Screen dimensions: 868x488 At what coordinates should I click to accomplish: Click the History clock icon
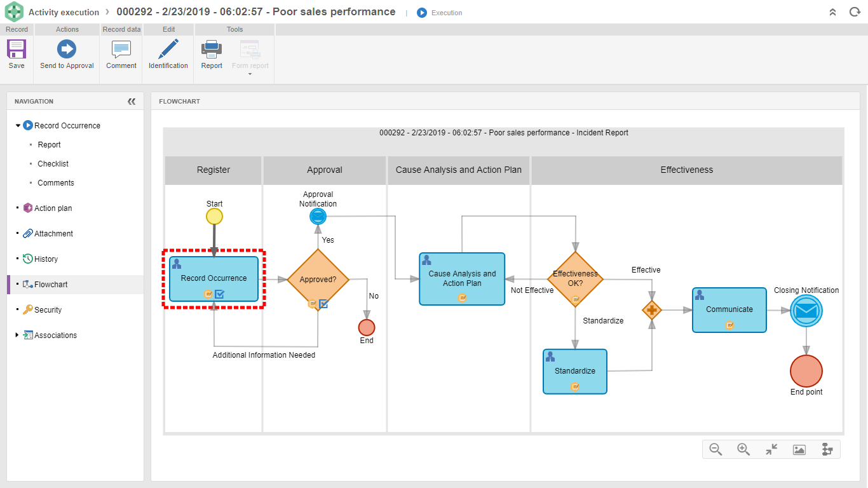28,259
